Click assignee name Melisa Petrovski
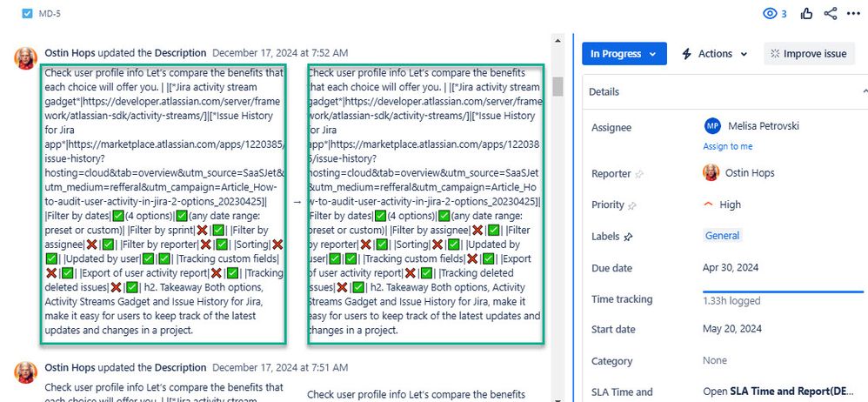 click(x=764, y=126)
